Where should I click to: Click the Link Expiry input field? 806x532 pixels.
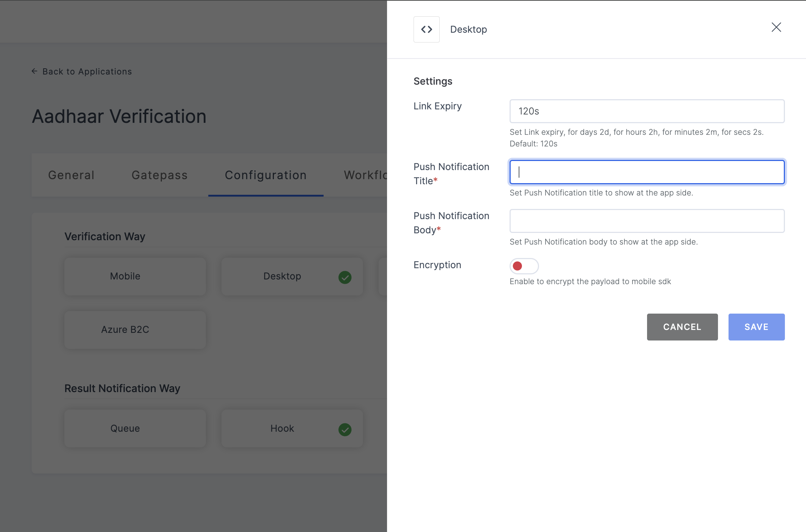click(x=647, y=111)
